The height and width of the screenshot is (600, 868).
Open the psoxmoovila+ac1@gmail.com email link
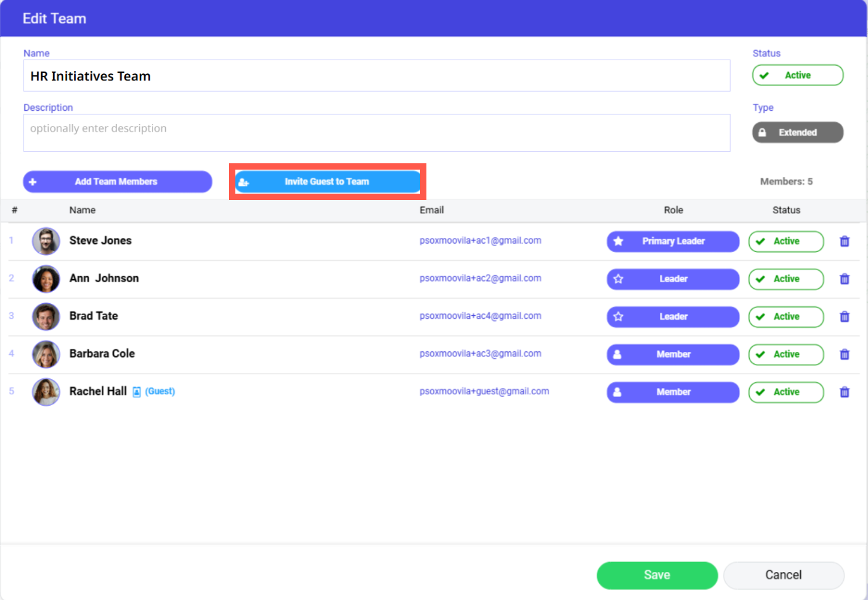(480, 241)
